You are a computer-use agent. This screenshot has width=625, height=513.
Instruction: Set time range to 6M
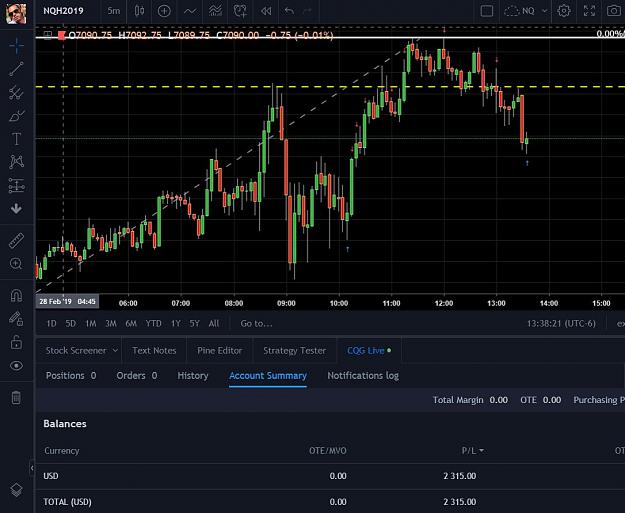tap(131, 323)
